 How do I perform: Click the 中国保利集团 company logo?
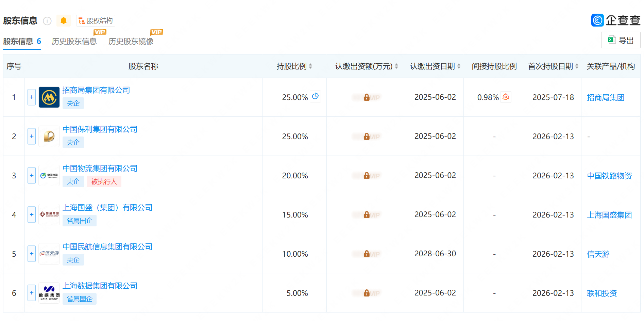(49, 137)
